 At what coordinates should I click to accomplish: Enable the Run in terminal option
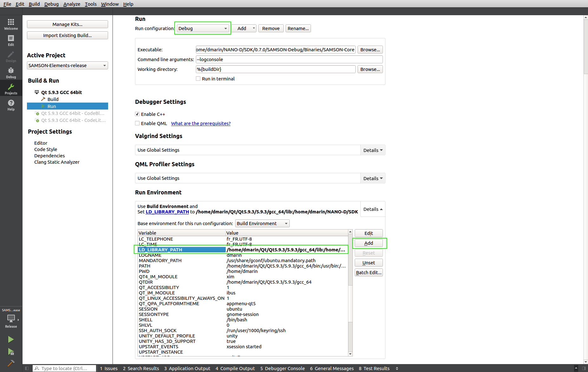[x=198, y=79]
